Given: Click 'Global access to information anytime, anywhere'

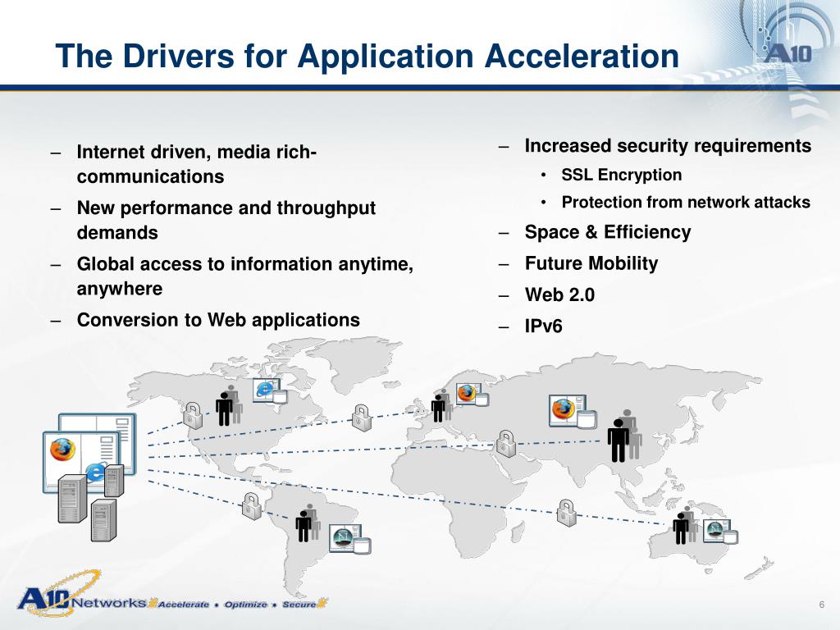Looking at the screenshot, I should 244,276.
